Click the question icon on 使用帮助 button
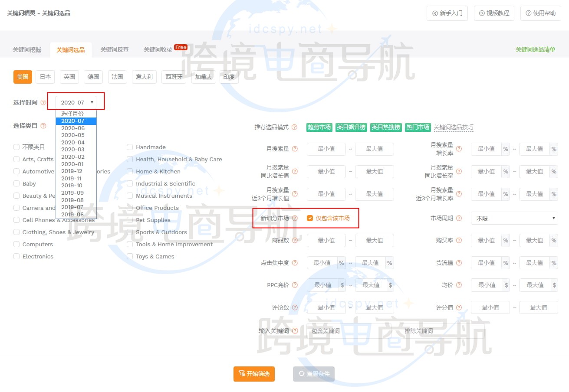Image resolution: width=569 pixels, height=392 pixels. click(529, 13)
